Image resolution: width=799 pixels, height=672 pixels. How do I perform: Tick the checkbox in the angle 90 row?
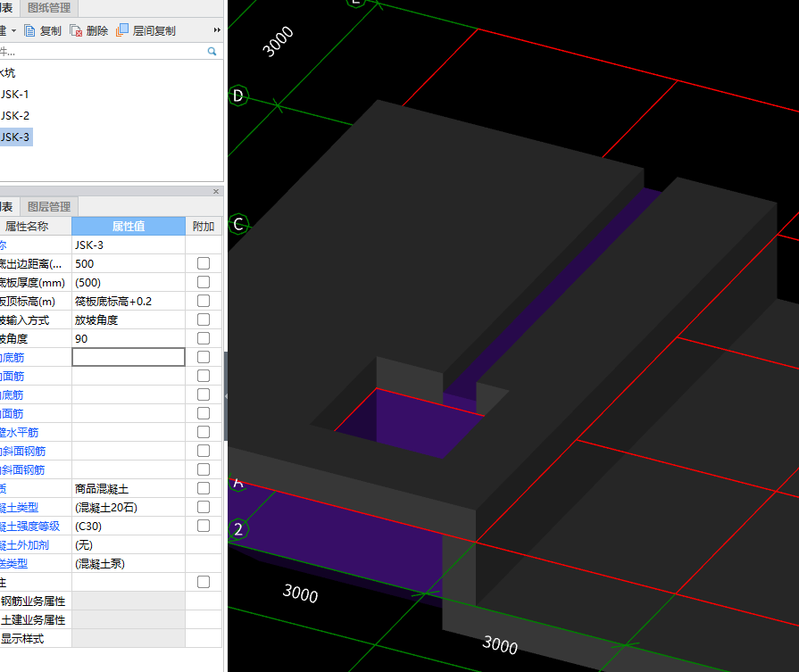(x=204, y=338)
